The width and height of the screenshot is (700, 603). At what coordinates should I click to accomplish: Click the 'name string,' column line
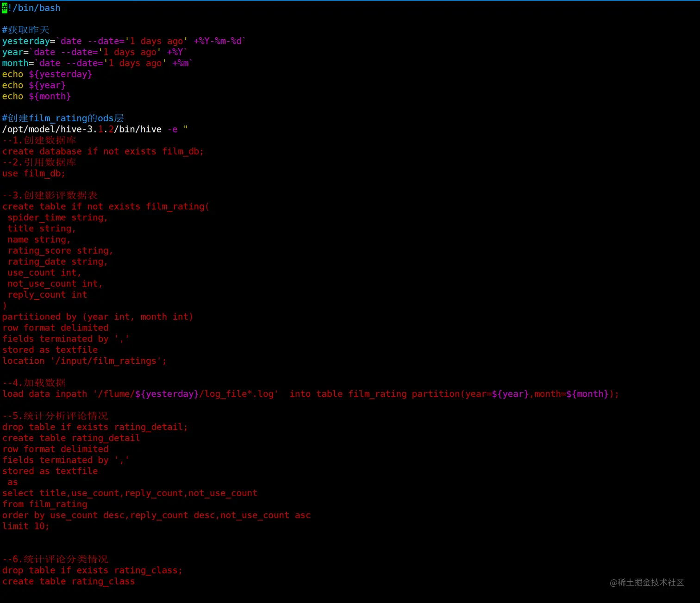[x=39, y=240]
